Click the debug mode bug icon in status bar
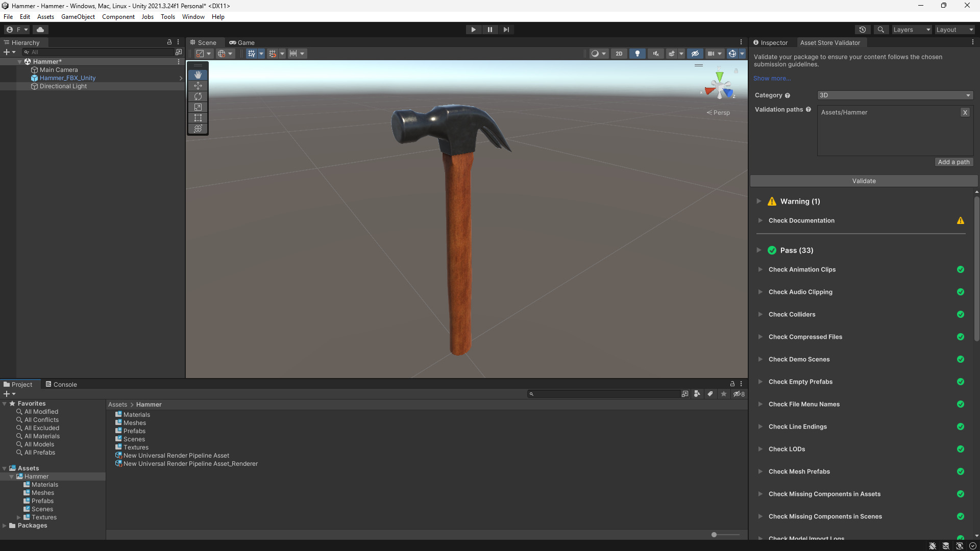980x551 pixels. point(933,546)
